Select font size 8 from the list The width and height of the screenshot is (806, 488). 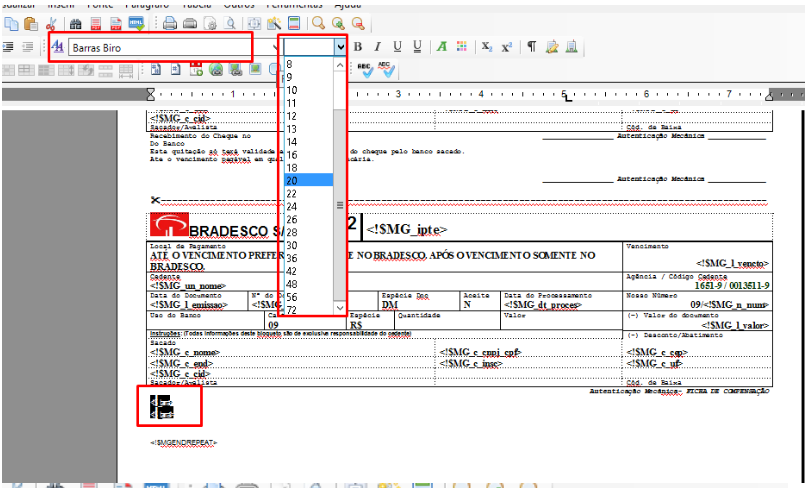coord(308,64)
